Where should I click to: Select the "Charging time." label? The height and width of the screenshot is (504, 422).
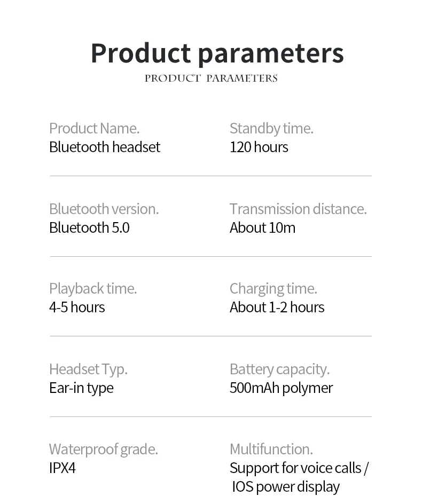point(273,289)
